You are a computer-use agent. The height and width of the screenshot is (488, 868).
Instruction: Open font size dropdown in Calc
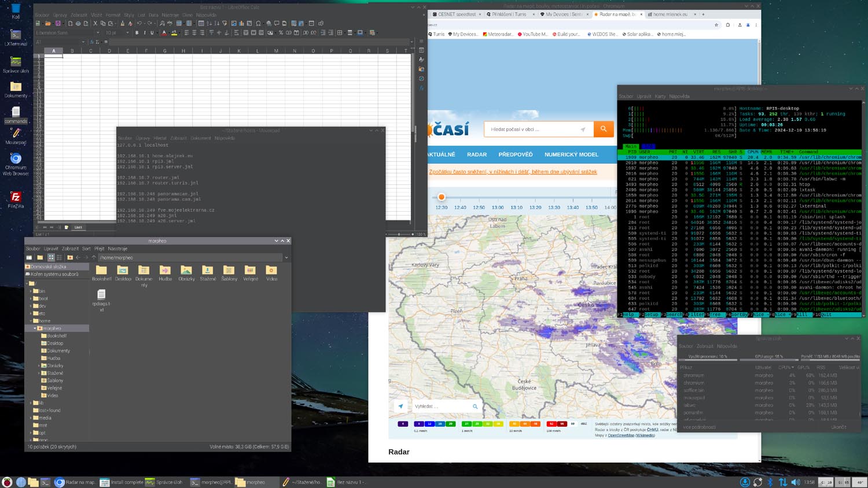128,33
